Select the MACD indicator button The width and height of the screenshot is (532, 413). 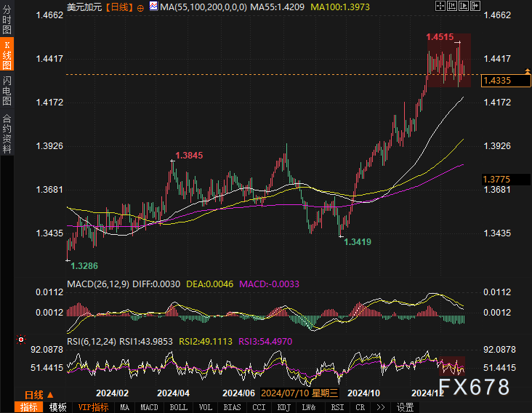(x=149, y=407)
